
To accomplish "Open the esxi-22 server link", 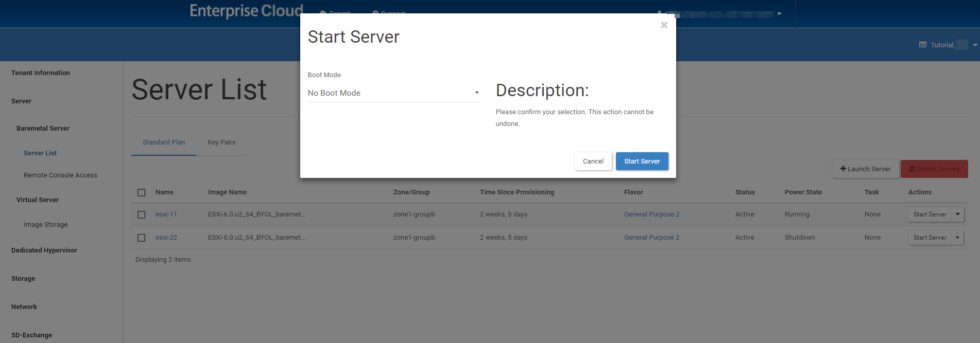I will (166, 238).
